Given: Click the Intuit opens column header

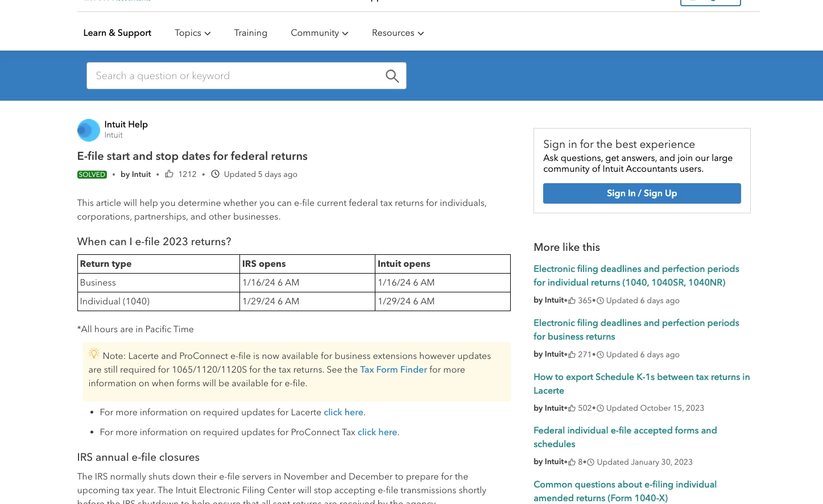Looking at the screenshot, I should tap(442, 264).
